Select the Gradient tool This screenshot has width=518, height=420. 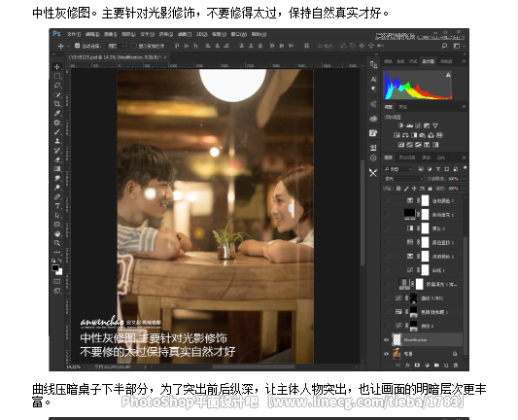point(57,169)
